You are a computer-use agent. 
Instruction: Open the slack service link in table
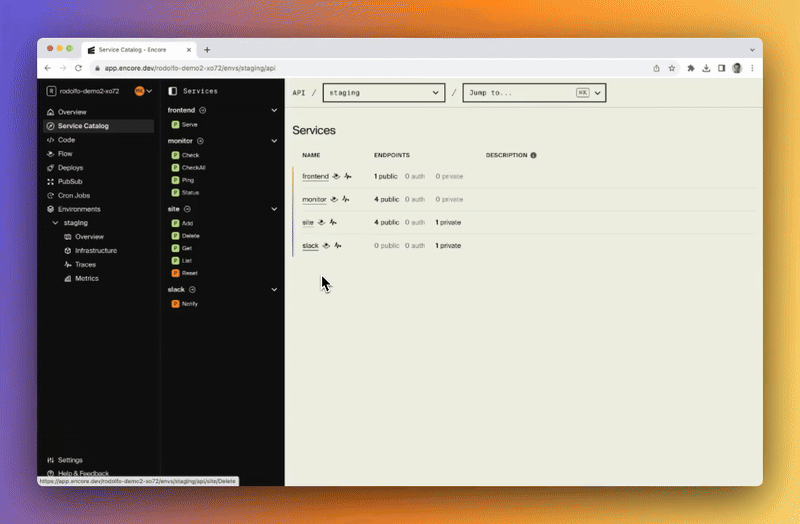310,245
